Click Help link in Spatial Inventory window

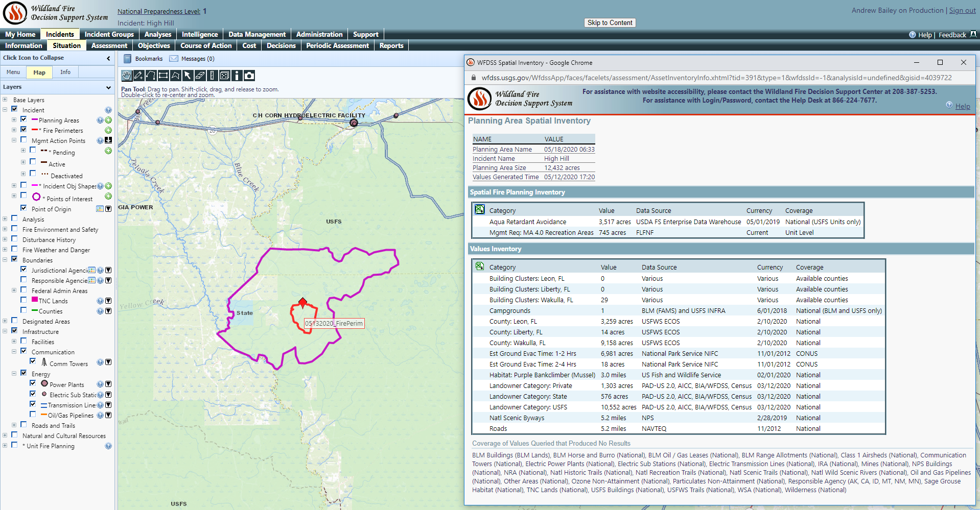963,106
